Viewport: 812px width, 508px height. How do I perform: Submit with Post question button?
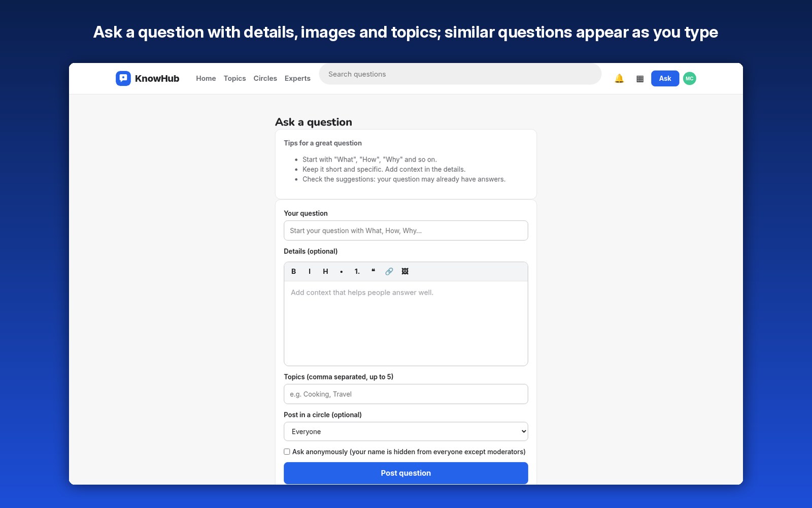coord(406,473)
